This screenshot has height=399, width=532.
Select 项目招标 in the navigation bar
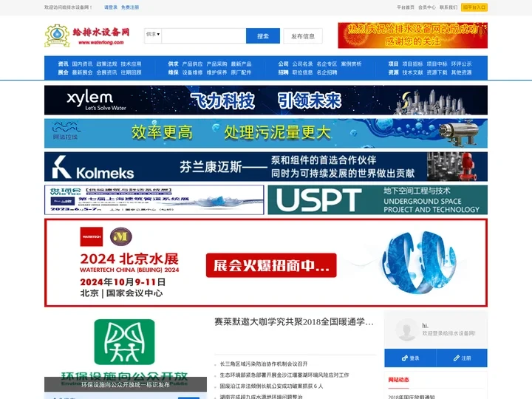click(412, 64)
